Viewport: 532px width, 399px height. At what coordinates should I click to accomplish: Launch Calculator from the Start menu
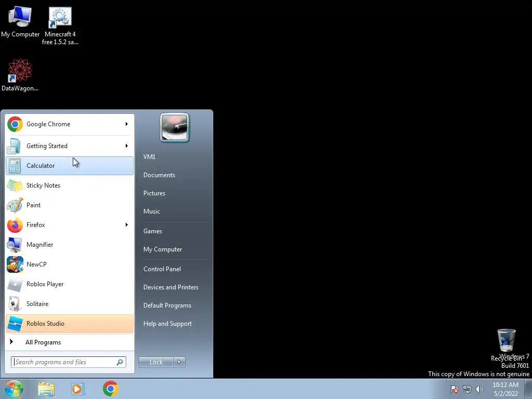[69, 166]
